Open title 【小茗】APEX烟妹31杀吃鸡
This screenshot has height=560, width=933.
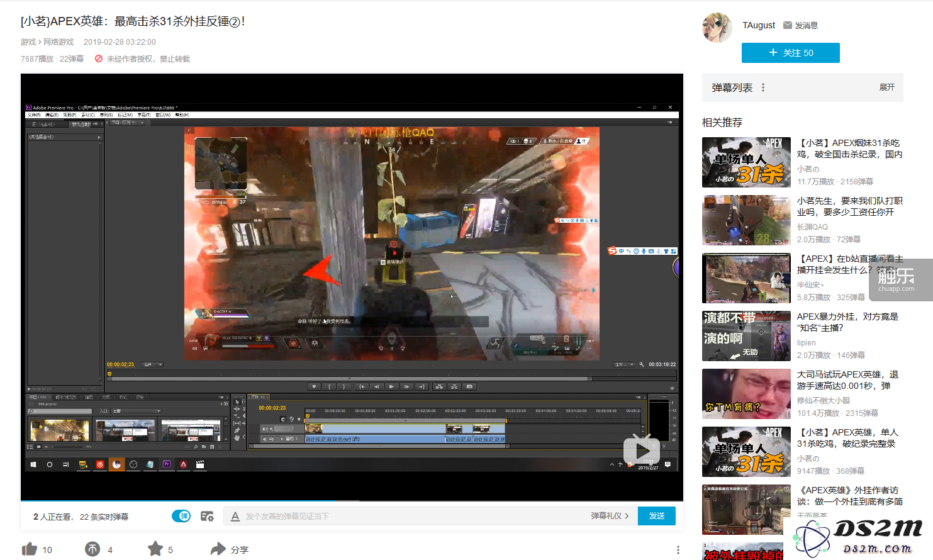pos(850,148)
